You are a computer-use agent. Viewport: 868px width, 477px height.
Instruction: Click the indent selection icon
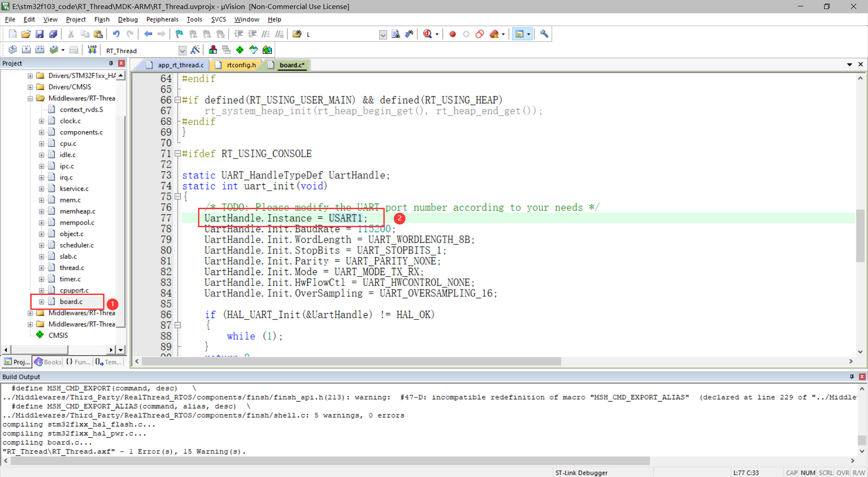tap(239, 34)
